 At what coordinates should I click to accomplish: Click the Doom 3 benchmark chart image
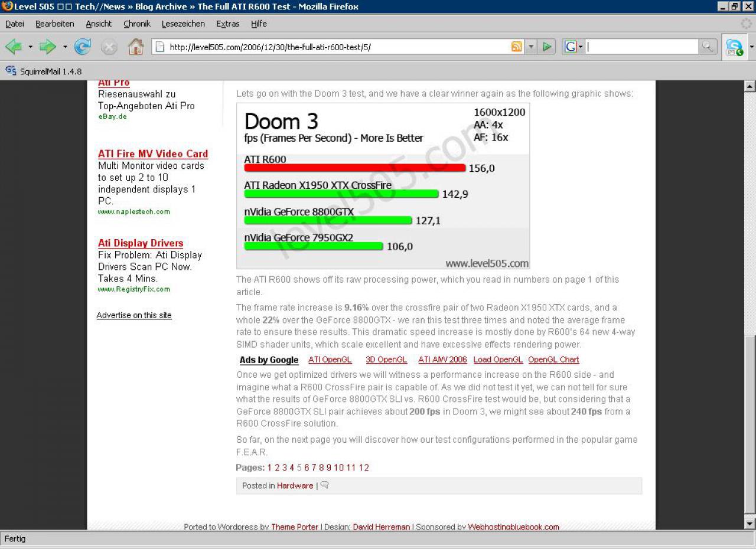click(383, 186)
